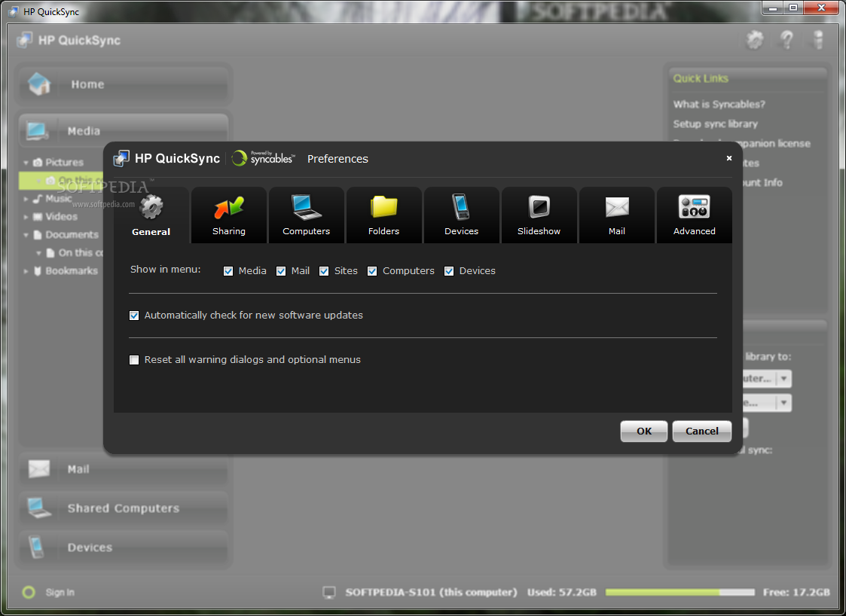Viewport: 846px width, 616px height.
Task: Uncheck the Computers menu checkbox
Action: (372, 271)
